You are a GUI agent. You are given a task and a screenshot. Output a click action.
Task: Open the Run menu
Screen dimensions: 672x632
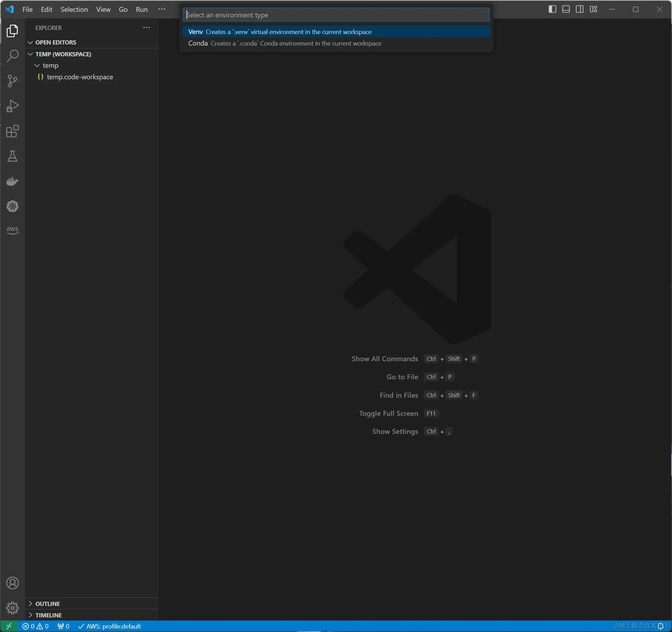click(x=141, y=9)
